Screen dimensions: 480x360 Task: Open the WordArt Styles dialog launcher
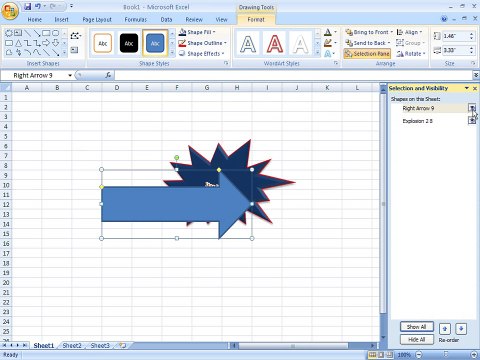click(336, 63)
